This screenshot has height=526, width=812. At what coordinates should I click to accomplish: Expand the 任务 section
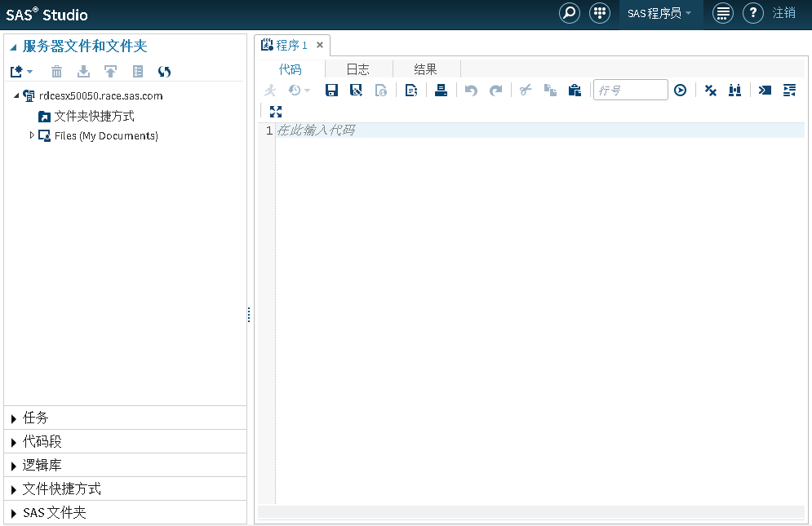tap(36, 418)
